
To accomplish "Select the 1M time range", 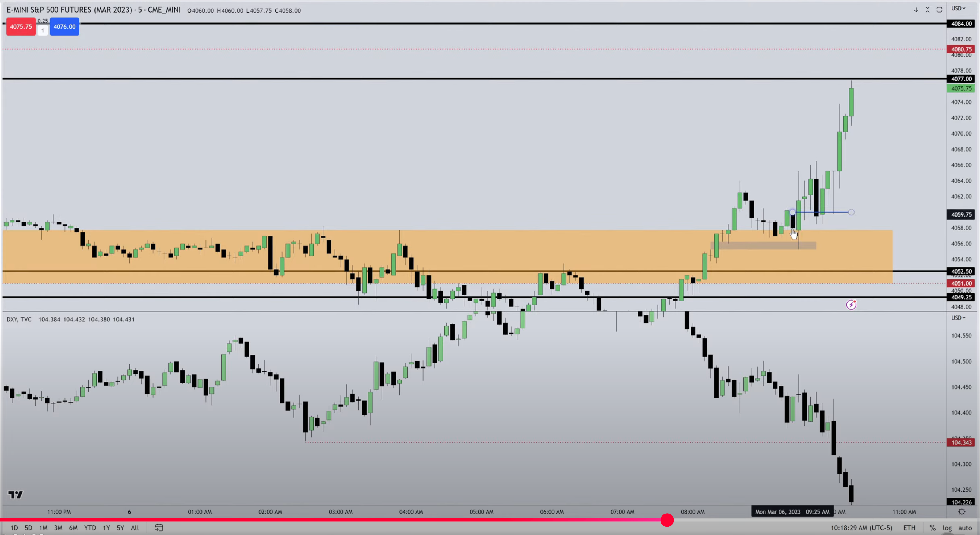I will [43, 528].
